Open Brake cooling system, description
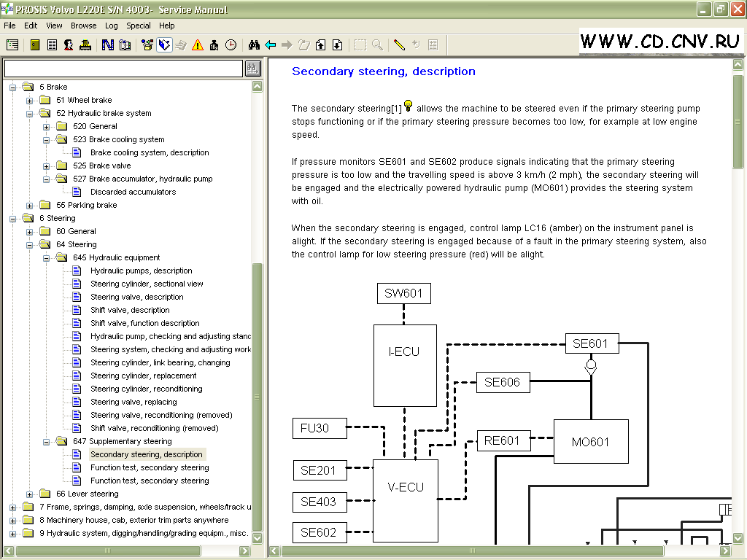747x560 pixels. click(x=150, y=152)
